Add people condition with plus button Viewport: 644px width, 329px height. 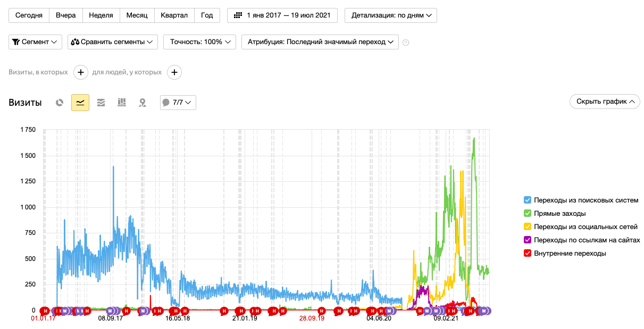pos(174,72)
